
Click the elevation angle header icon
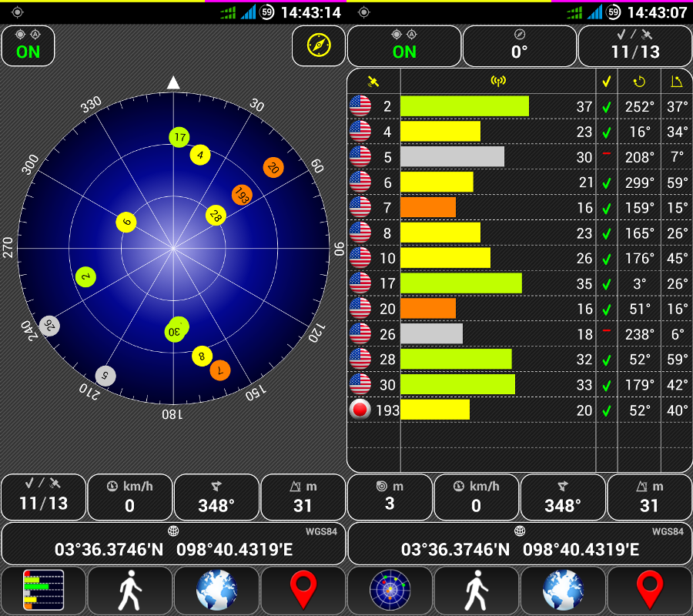click(x=677, y=82)
